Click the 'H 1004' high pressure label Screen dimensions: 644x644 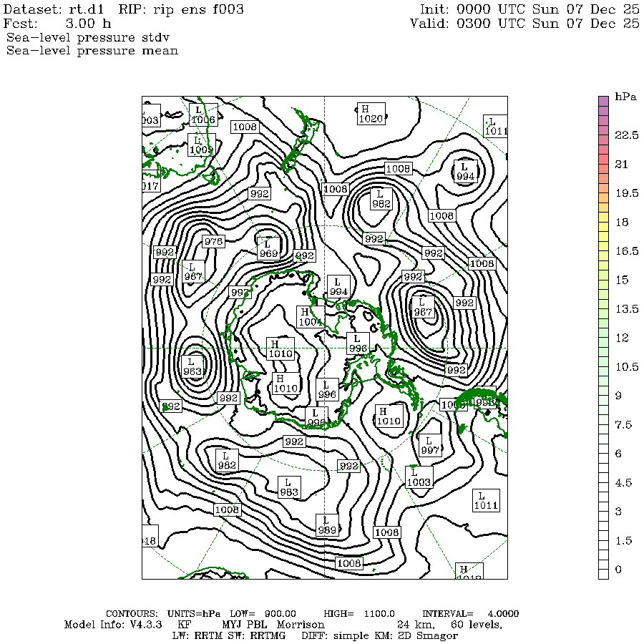311,317
